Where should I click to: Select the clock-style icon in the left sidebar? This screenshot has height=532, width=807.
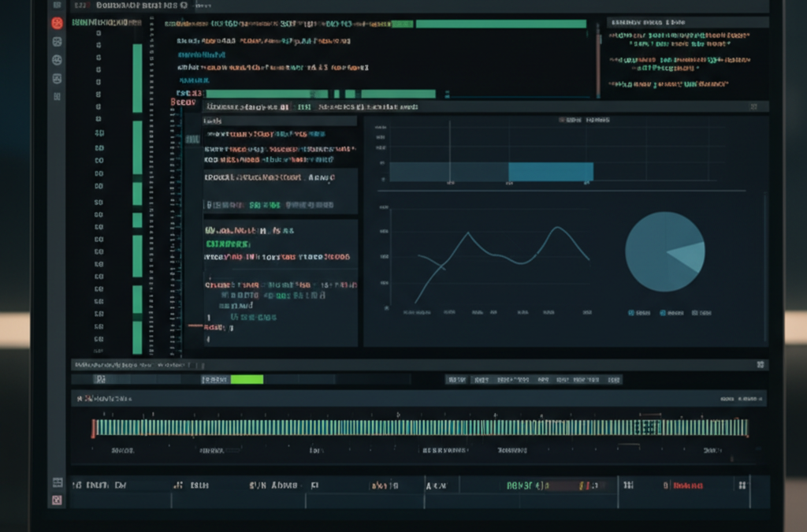(x=57, y=60)
